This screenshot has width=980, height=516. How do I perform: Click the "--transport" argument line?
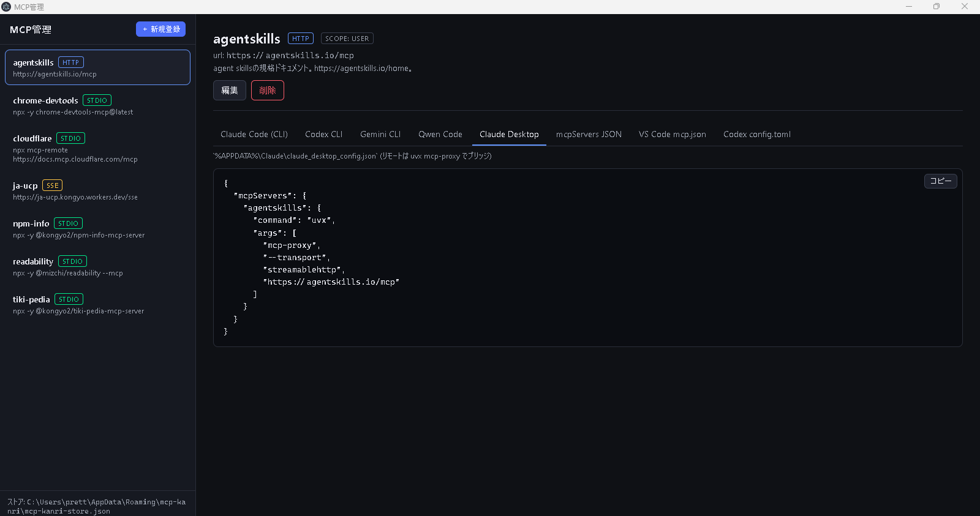(x=296, y=258)
